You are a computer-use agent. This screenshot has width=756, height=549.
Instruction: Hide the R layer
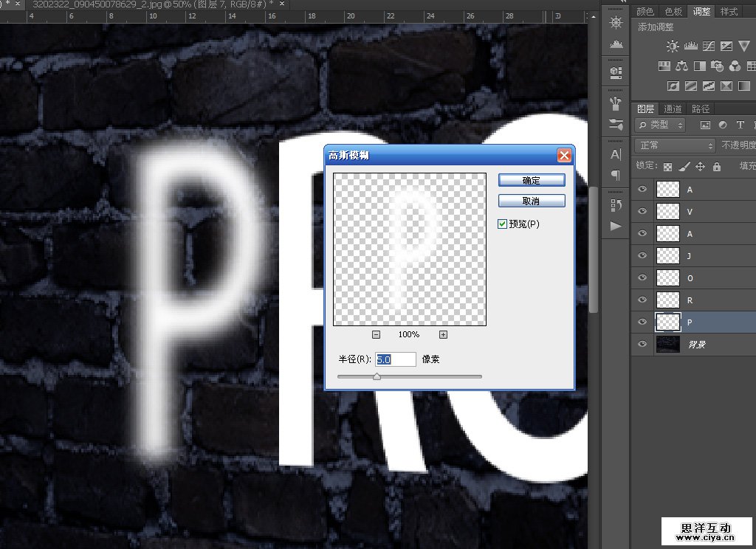642,300
